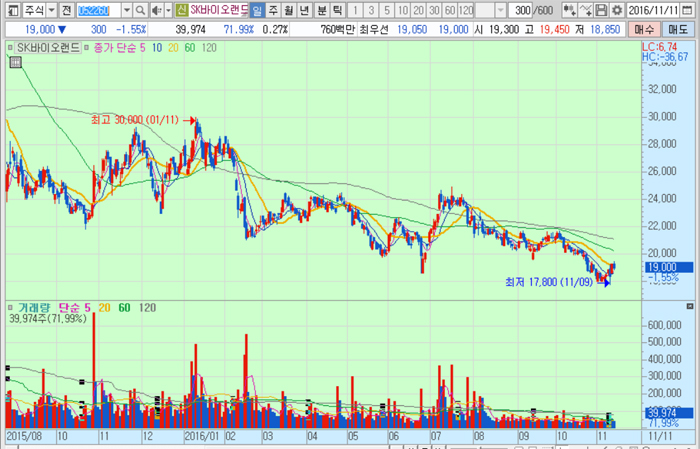Select the 분 (minute) chart tab
The image size is (700, 449).
point(321,10)
